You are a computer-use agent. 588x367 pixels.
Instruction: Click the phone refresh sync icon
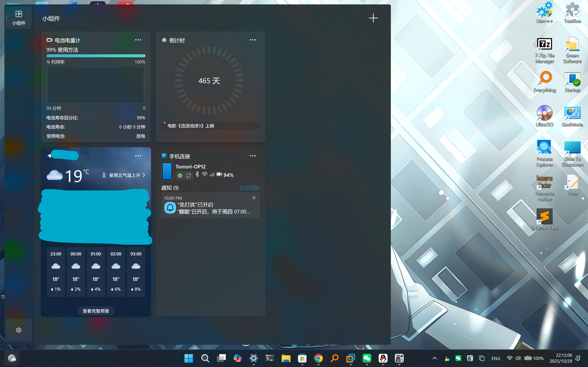[188, 175]
